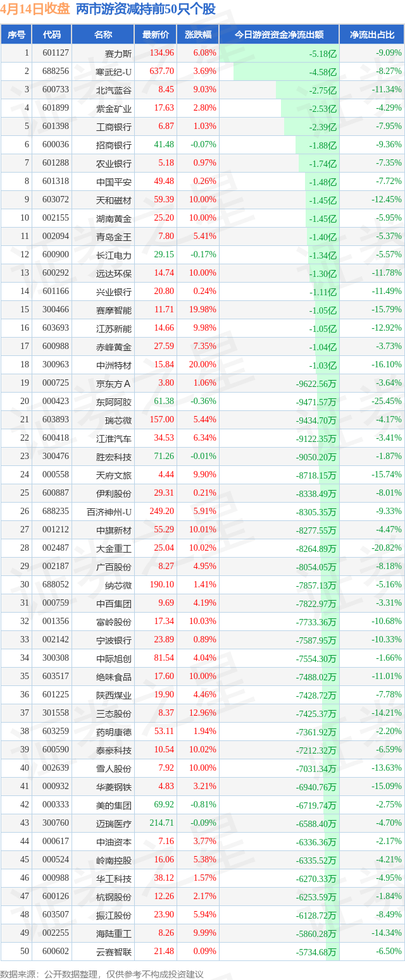Image resolution: width=405 pixels, height=980 pixels.
Task: Click 伊利股份 stock name
Action: (x=114, y=494)
